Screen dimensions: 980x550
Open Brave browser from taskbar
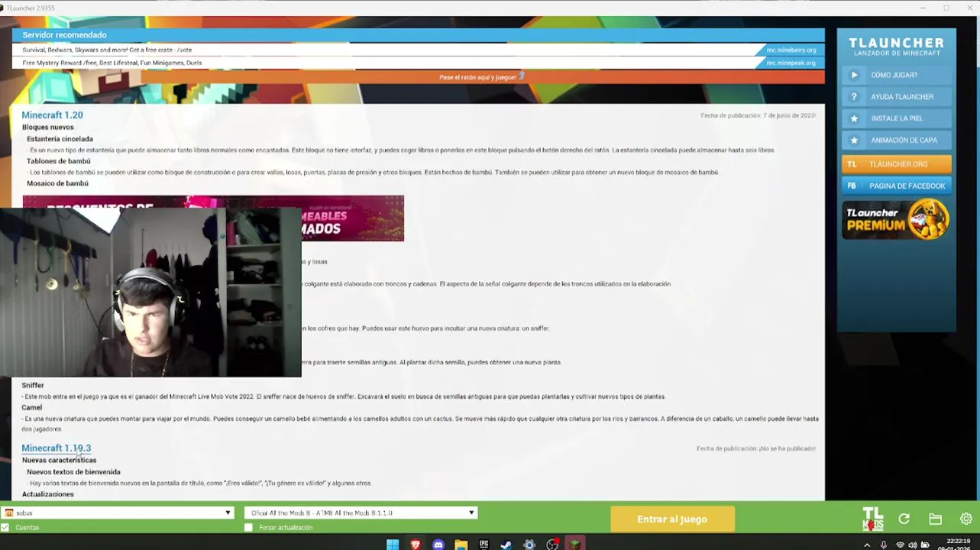tap(416, 545)
